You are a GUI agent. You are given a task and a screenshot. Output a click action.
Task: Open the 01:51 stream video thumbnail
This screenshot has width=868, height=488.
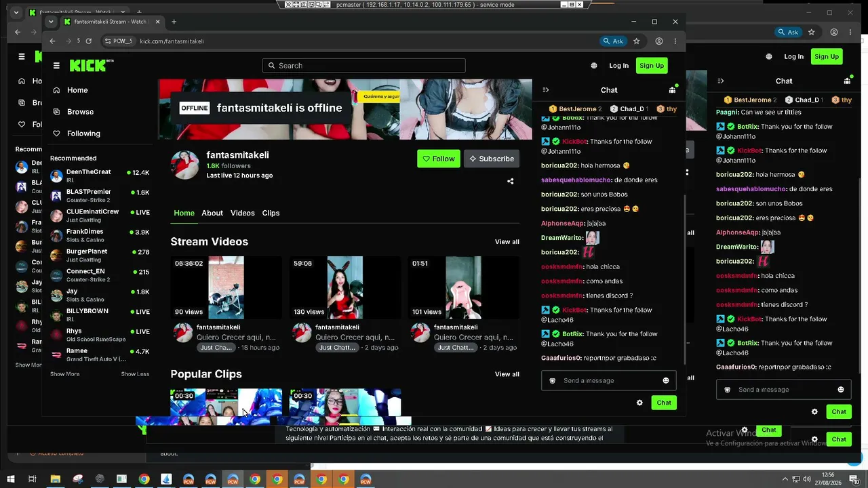click(464, 287)
